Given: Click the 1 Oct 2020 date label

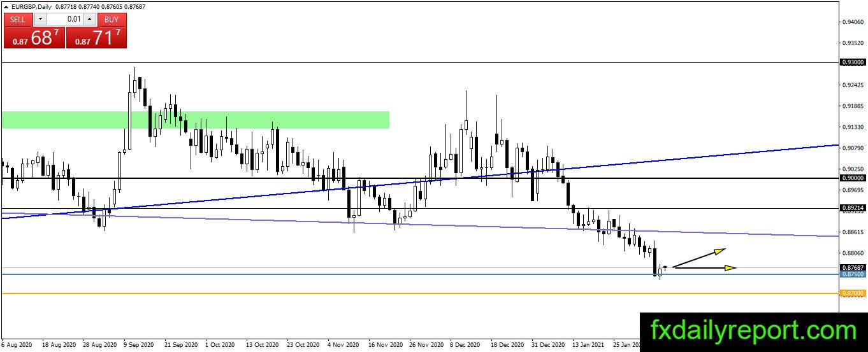Looking at the screenshot, I should [221, 345].
